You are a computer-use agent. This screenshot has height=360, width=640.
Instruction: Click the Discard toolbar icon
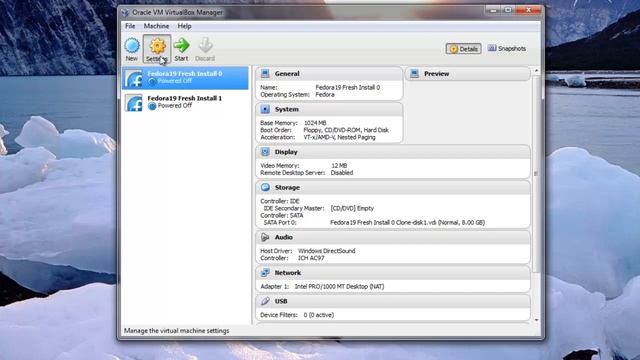click(x=205, y=45)
